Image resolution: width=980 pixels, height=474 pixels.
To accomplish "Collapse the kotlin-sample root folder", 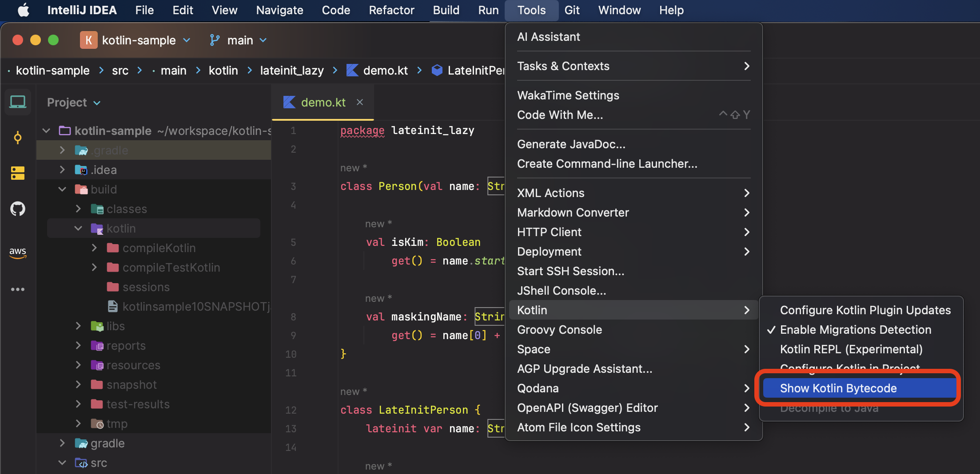I will (46, 130).
